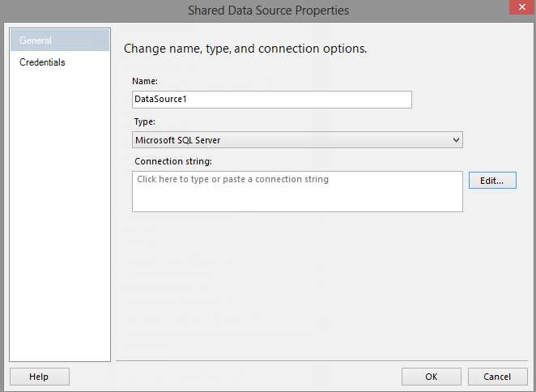Click inside the Connection string text box

tap(297, 192)
